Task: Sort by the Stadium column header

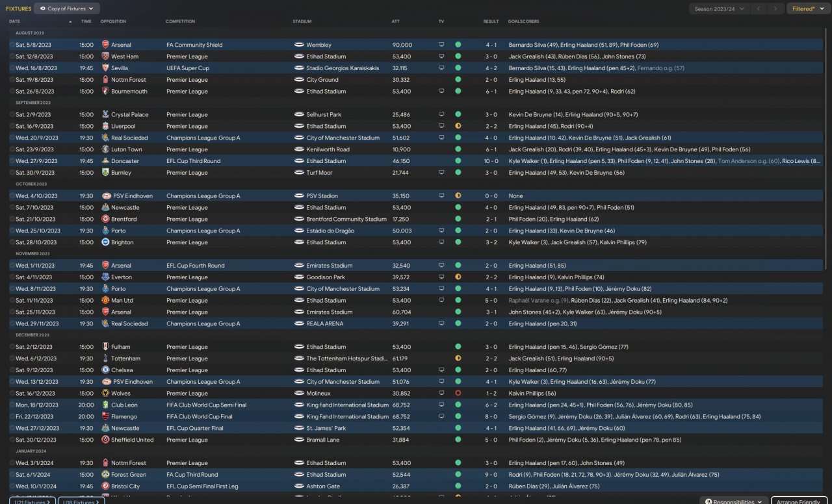Action: (302, 21)
